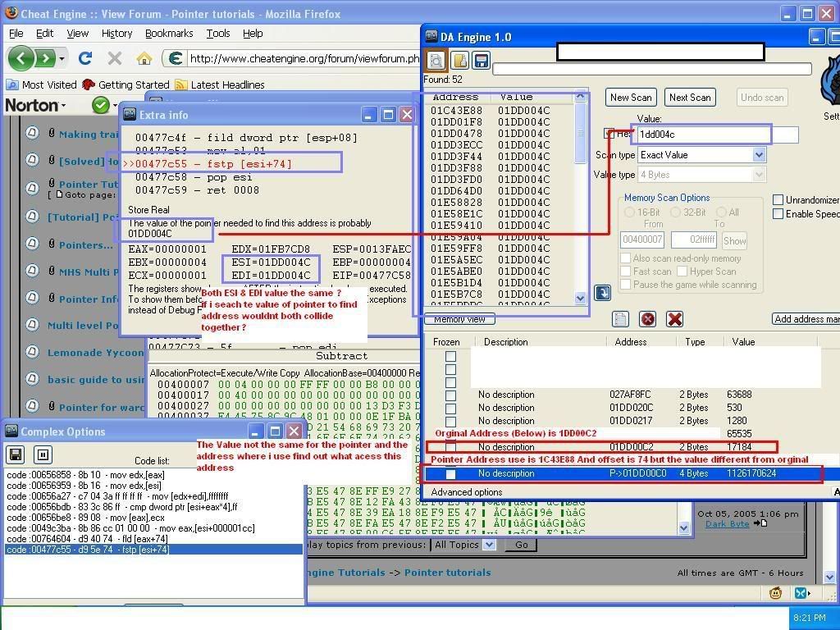Open the Bookmarks menu in Firefox
The image size is (840, 630).
click(169, 34)
